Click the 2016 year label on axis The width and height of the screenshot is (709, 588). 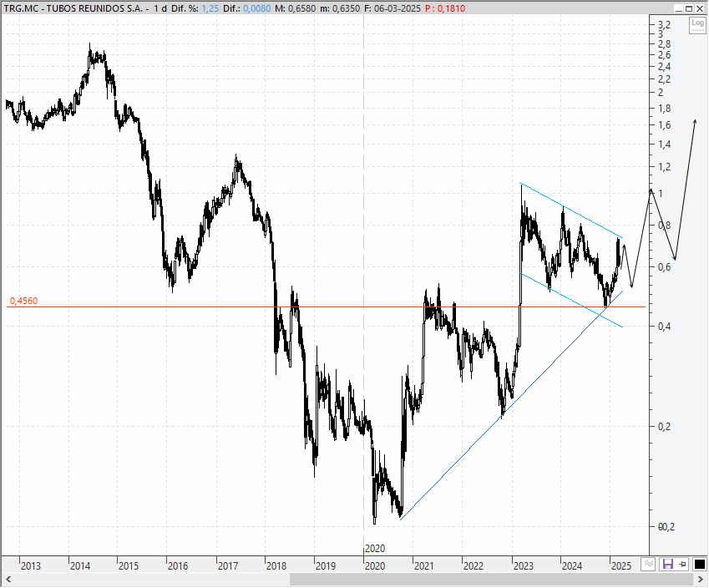pyautogui.click(x=178, y=565)
